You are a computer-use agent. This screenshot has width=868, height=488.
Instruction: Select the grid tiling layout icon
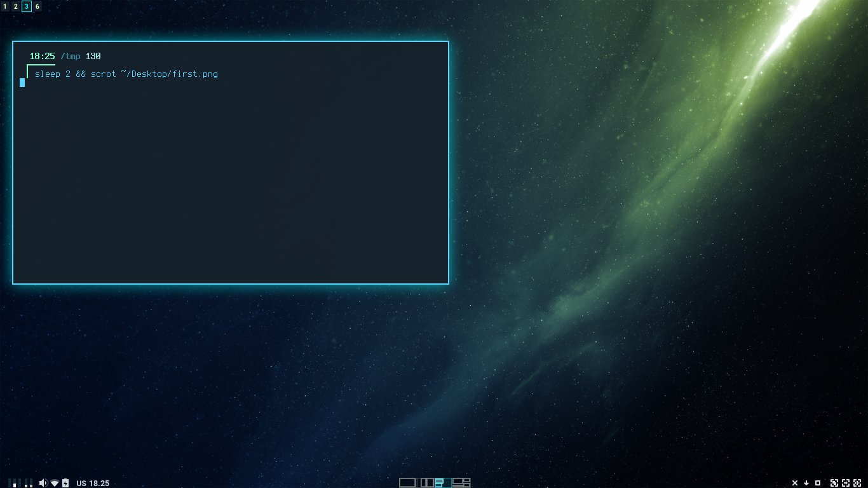461,483
